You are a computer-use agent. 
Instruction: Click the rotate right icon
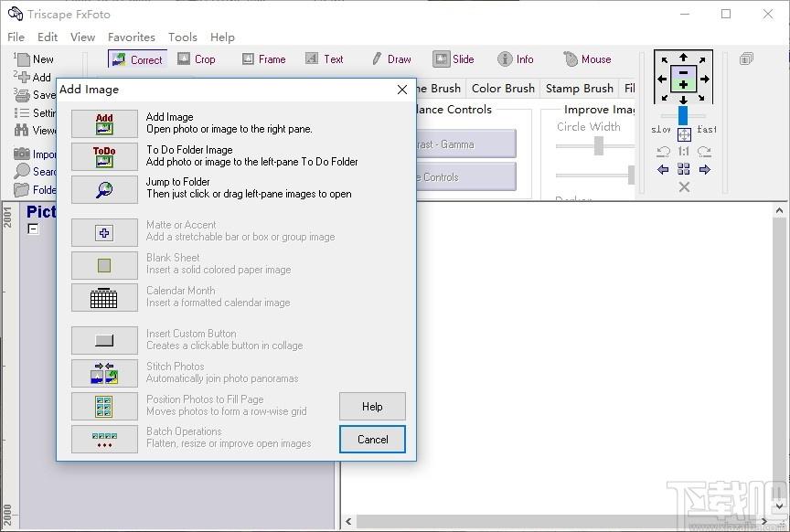704,151
